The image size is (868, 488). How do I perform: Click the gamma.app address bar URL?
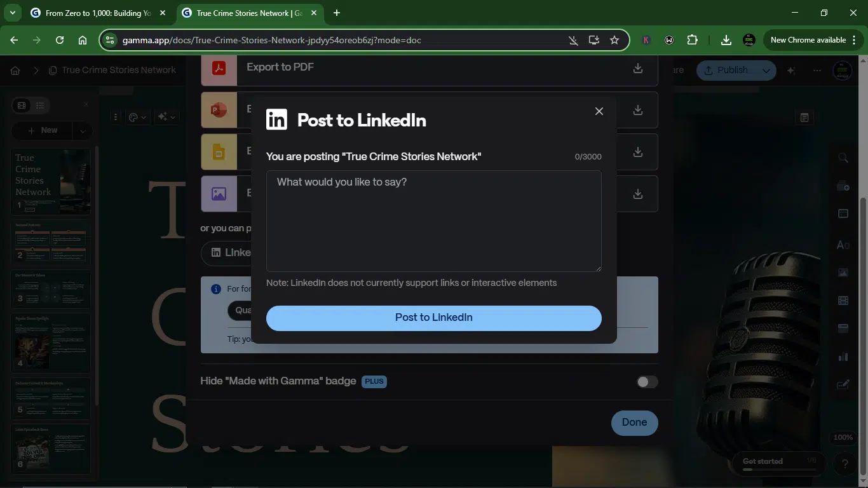pyautogui.click(x=272, y=40)
